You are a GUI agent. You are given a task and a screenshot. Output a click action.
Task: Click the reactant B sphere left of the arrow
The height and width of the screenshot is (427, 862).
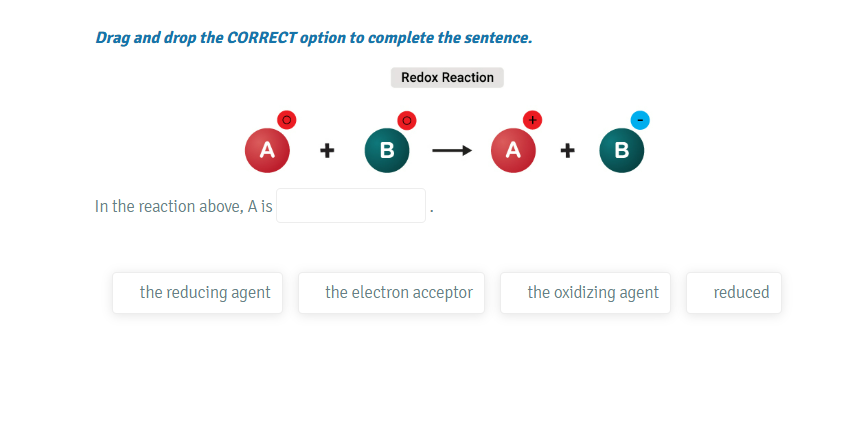point(387,151)
